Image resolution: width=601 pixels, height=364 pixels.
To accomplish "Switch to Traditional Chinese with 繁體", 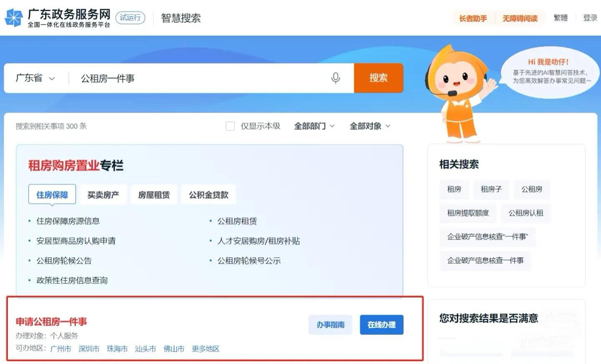I will 561,18.
